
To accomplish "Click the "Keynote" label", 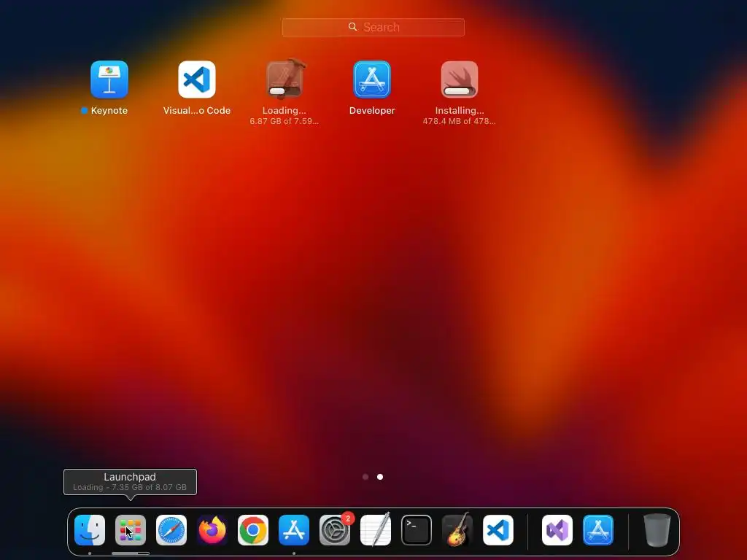I will click(x=109, y=111).
